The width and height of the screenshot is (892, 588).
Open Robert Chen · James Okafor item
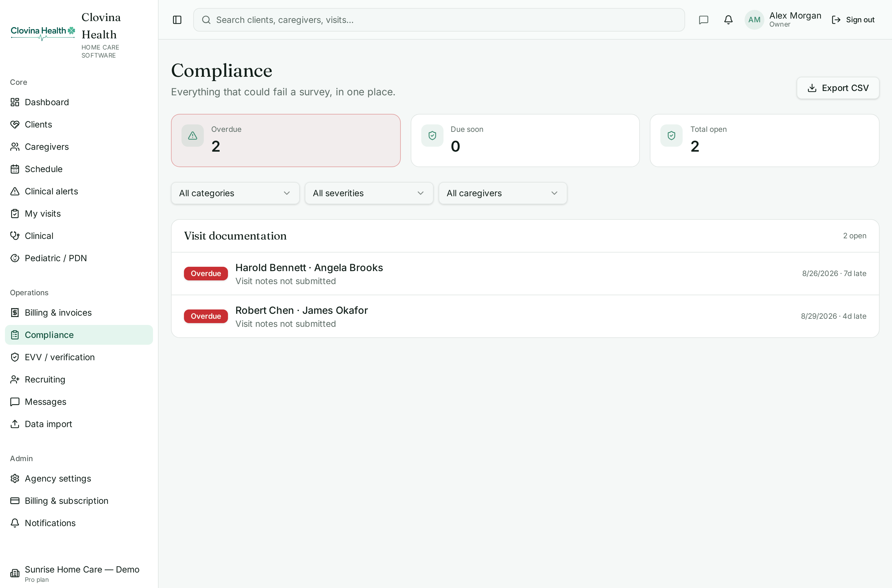coord(525,317)
